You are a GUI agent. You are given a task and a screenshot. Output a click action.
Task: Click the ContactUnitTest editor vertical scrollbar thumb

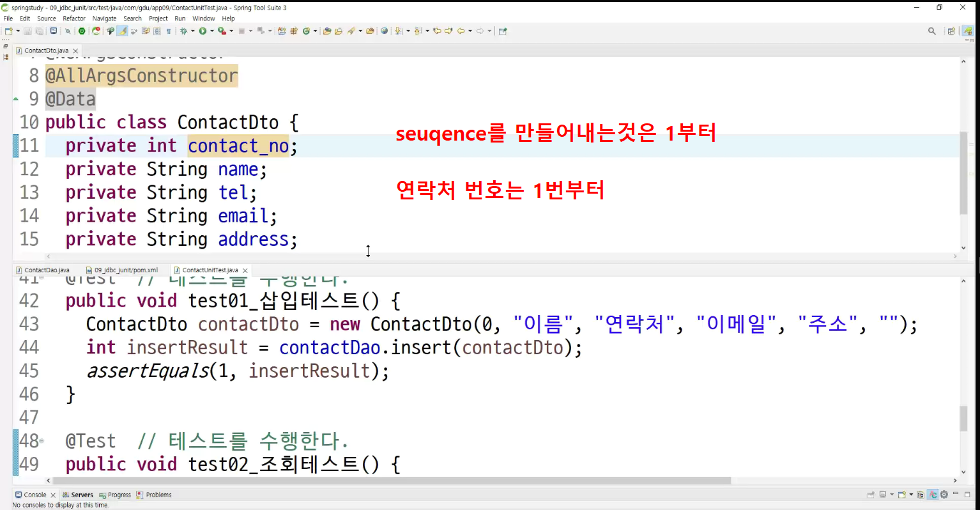(x=963, y=418)
